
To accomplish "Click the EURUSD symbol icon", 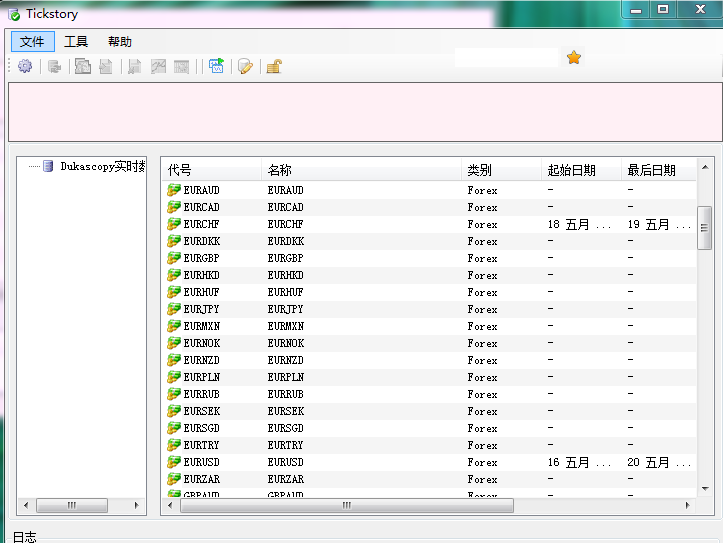I will click(174, 461).
